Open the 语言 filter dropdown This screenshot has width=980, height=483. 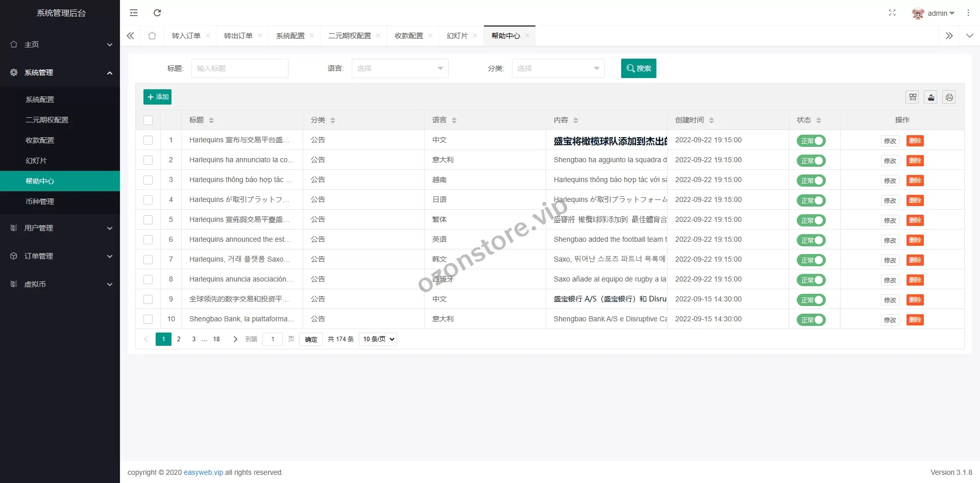(x=400, y=68)
